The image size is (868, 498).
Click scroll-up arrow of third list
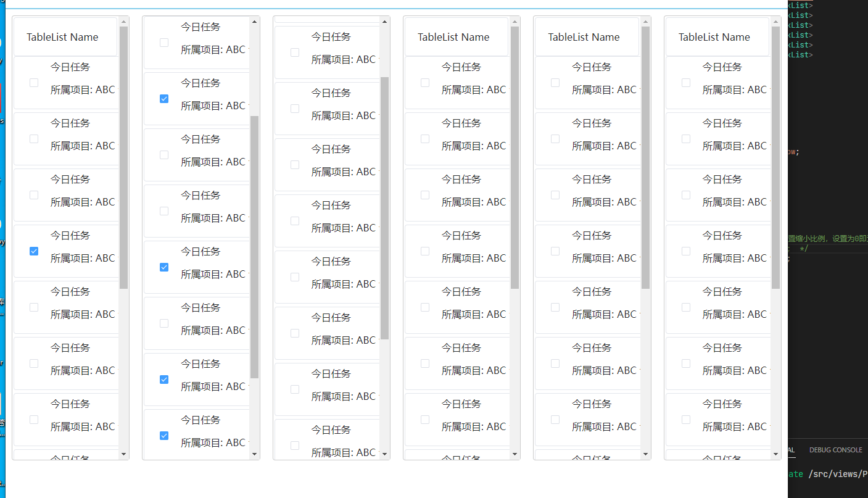pos(385,22)
